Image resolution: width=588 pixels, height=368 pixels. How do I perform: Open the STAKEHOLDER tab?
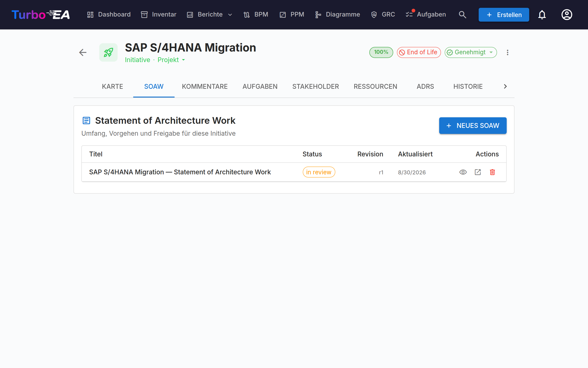point(315,87)
